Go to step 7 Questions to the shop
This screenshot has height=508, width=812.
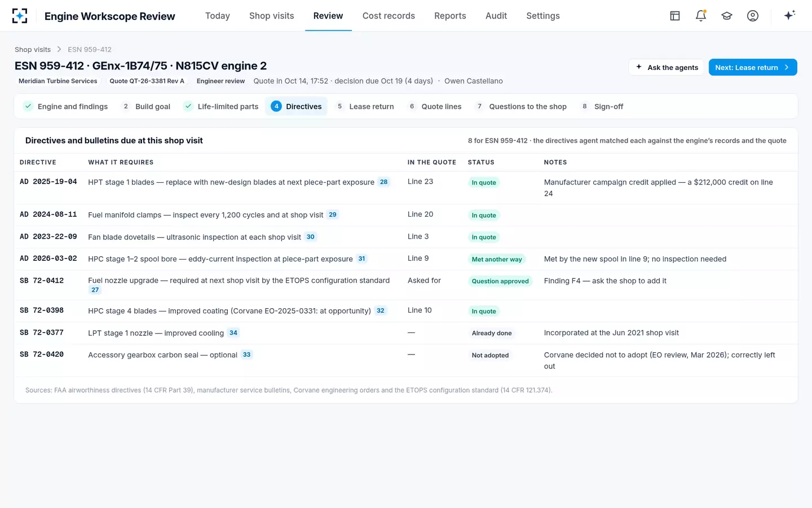[521, 106]
